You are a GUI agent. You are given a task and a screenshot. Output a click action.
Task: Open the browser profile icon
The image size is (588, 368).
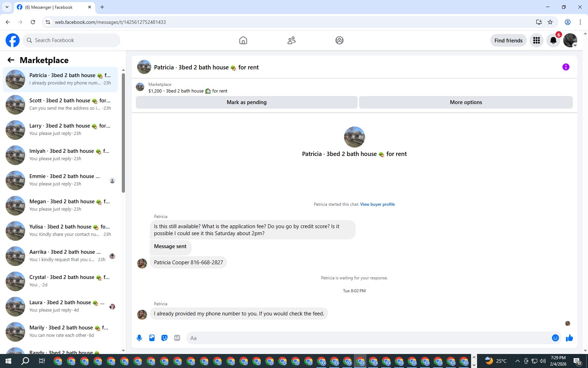click(568, 22)
